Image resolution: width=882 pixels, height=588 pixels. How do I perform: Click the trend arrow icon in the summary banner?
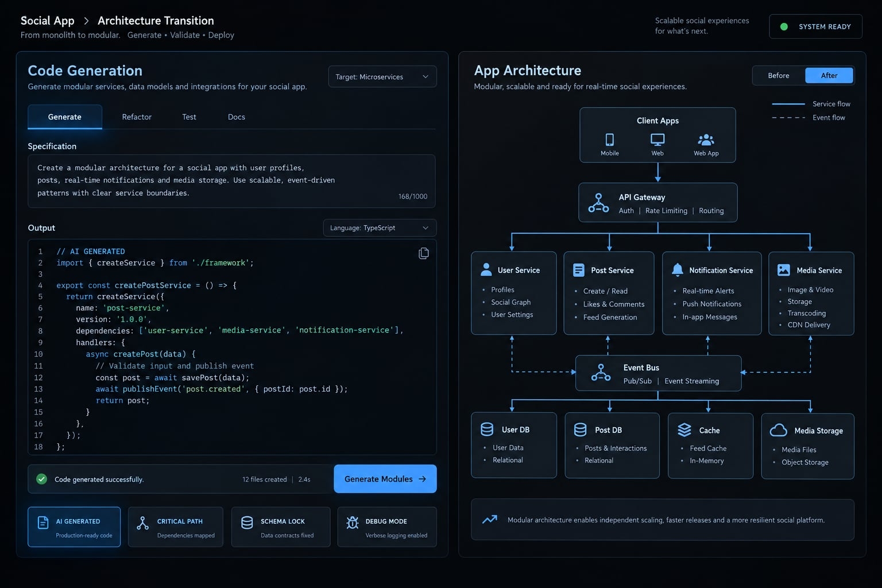(x=490, y=520)
